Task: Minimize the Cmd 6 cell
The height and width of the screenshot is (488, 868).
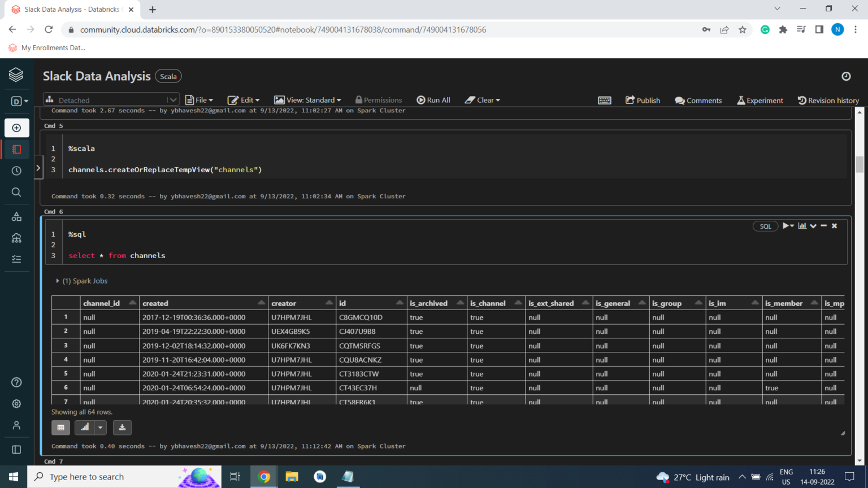Action: 824,226
